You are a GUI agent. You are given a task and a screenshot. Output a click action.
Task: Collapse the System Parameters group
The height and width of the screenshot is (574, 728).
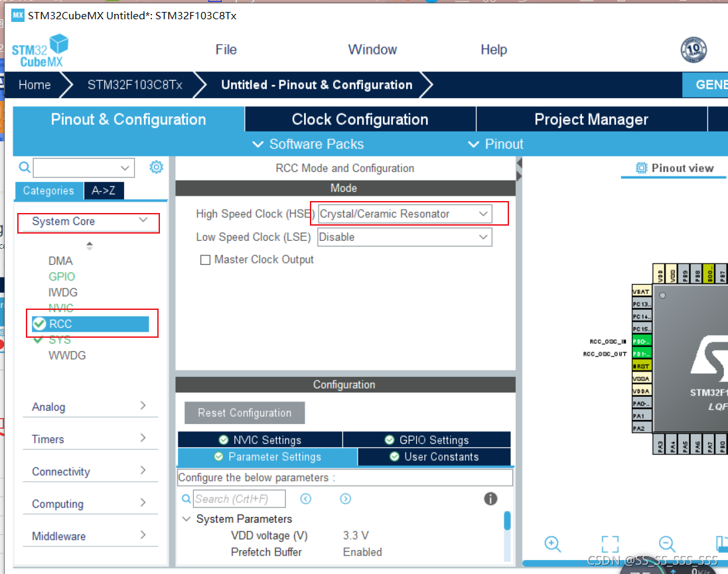coord(186,519)
